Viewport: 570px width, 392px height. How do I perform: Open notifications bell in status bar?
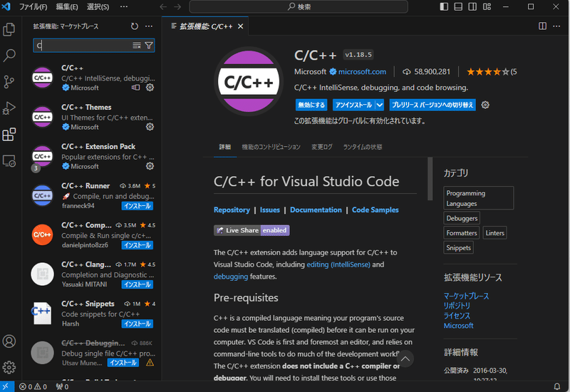556,386
